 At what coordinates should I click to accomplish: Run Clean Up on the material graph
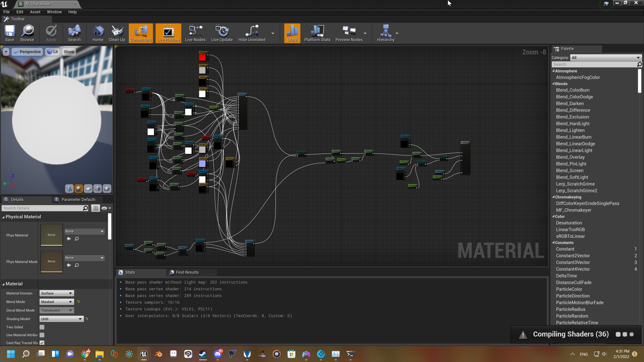click(116, 33)
